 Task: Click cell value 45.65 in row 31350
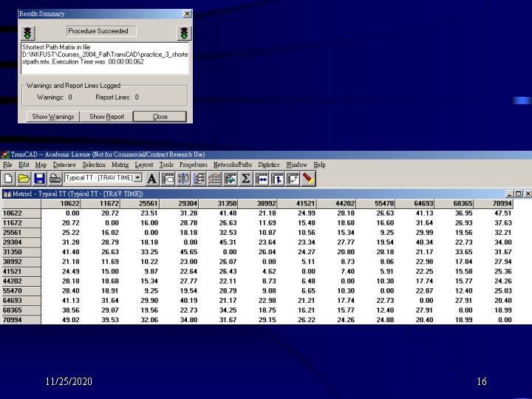[x=188, y=252]
